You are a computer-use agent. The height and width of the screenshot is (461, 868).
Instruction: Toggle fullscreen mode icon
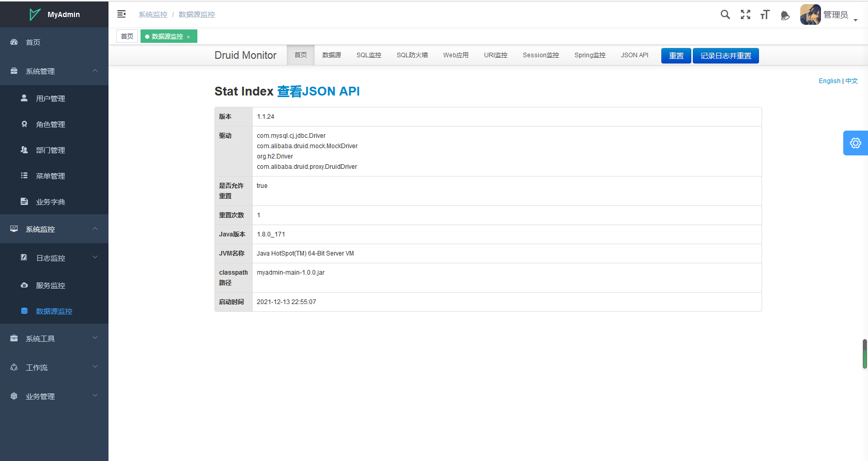(746, 14)
